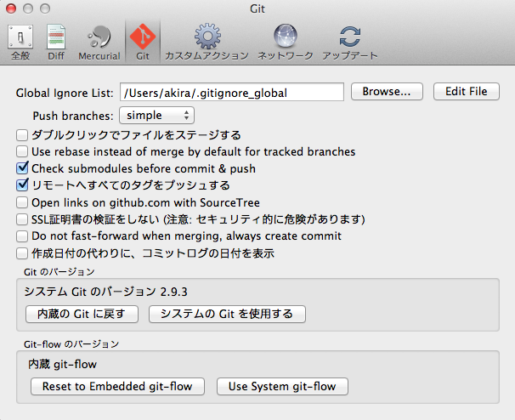
Task: Click the Browse... button
Action: (387, 91)
